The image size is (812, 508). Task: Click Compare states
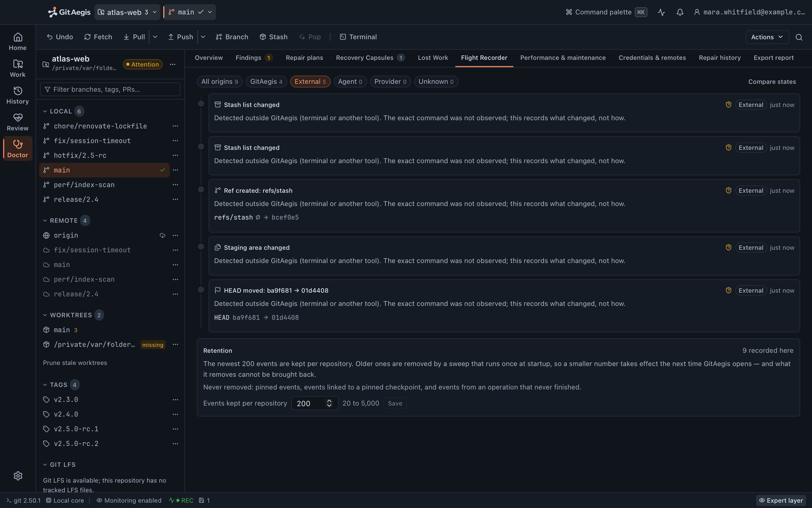click(x=772, y=82)
